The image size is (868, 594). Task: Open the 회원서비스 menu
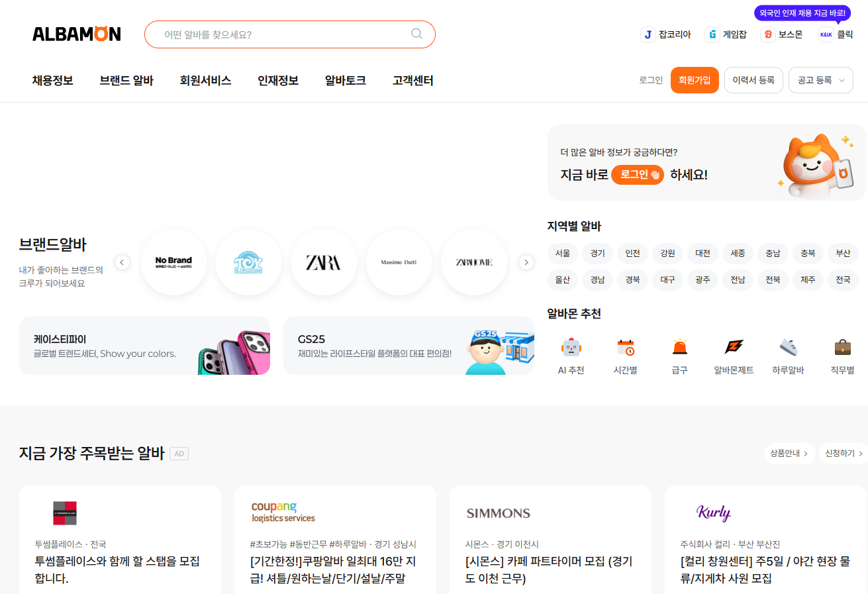click(205, 81)
